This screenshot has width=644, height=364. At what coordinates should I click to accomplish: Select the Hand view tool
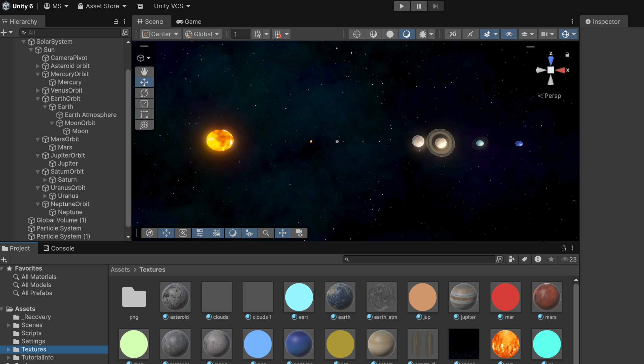144,71
